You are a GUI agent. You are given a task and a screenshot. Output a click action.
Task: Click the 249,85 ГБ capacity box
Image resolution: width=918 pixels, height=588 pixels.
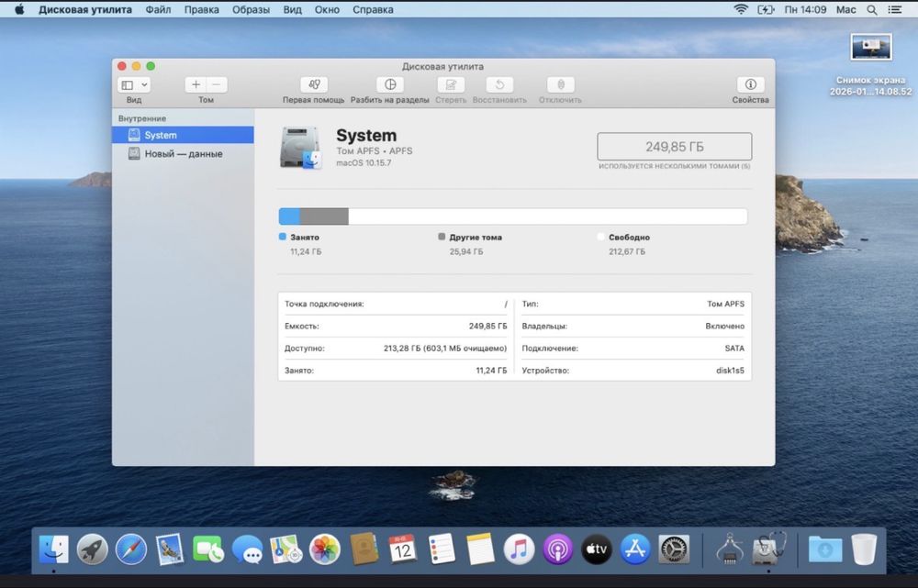coord(675,146)
